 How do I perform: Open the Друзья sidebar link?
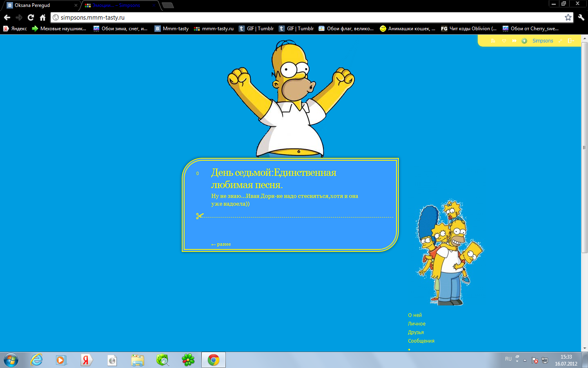(x=416, y=332)
